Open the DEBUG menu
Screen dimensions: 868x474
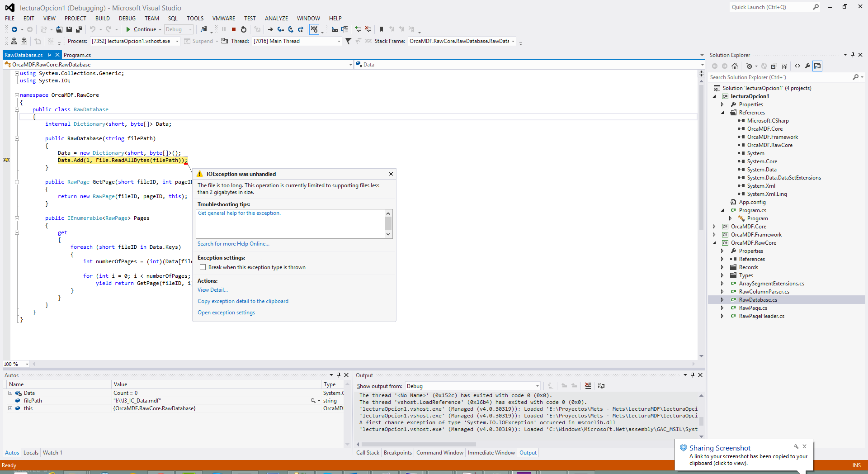(127, 19)
